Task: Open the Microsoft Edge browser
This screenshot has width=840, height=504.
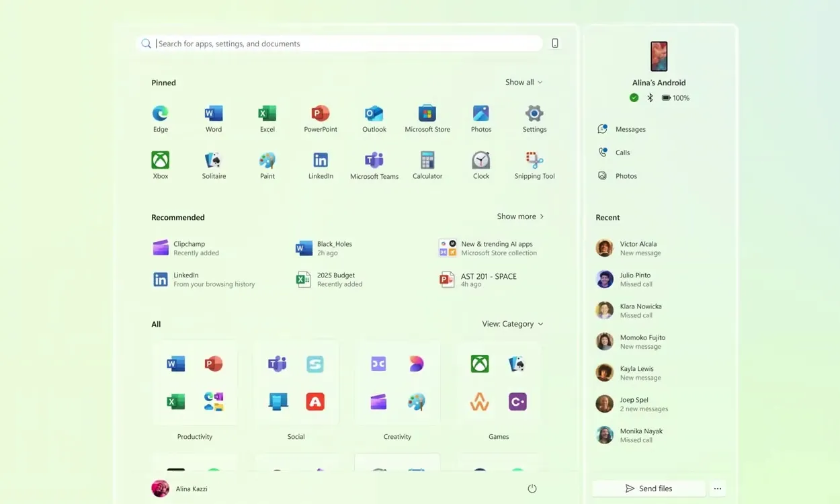Action: pos(160,114)
